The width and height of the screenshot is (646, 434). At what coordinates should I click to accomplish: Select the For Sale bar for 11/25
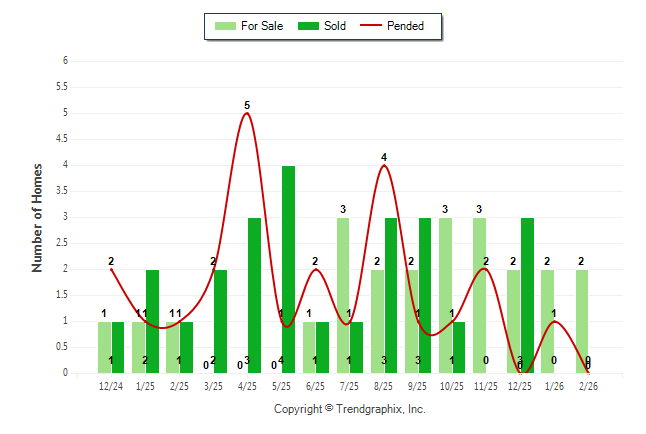480,295
